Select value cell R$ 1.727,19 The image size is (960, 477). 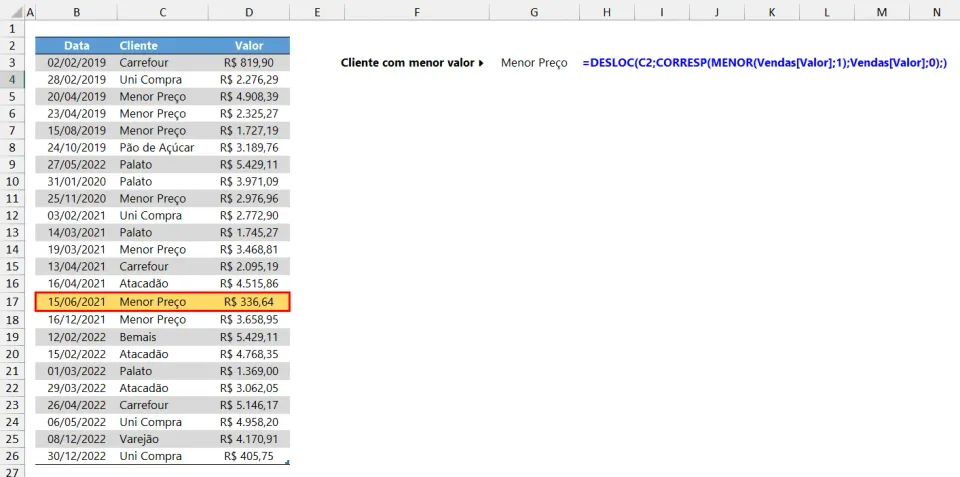coord(249,130)
